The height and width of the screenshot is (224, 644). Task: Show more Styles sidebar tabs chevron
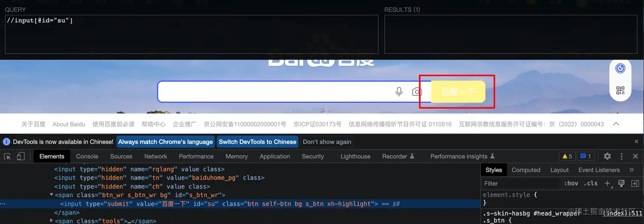pyautogui.click(x=632, y=170)
